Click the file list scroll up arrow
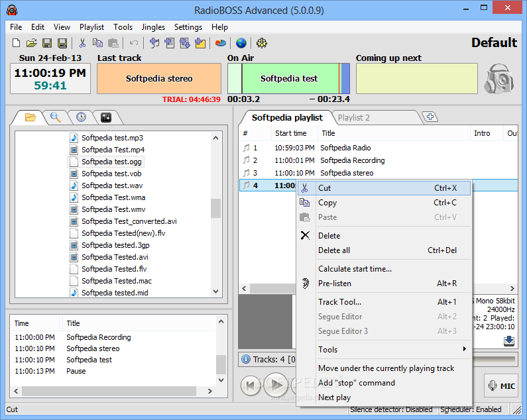The width and height of the screenshot is (527, 420). [216, 138]
